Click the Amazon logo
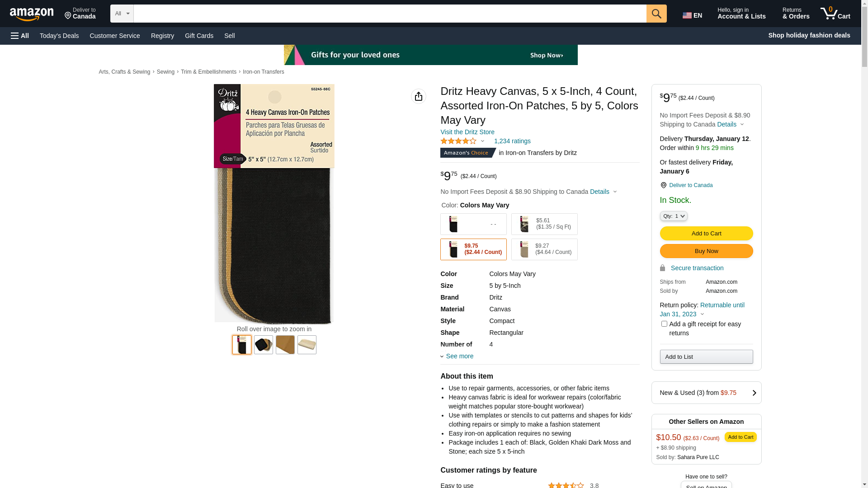 click(32, 14)
